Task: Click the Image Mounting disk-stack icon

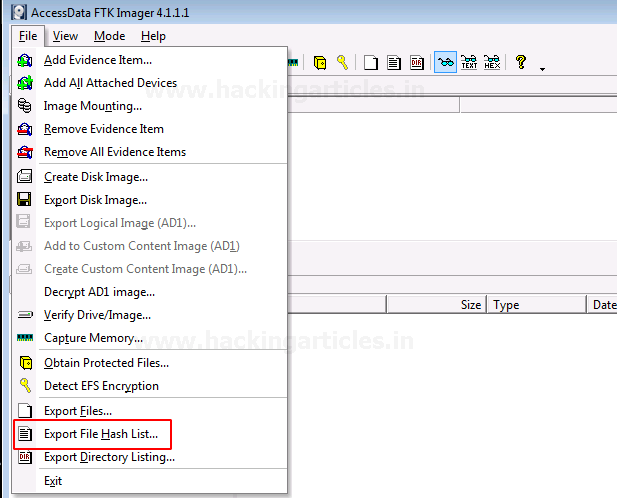Action: click(x=24, y=106)
